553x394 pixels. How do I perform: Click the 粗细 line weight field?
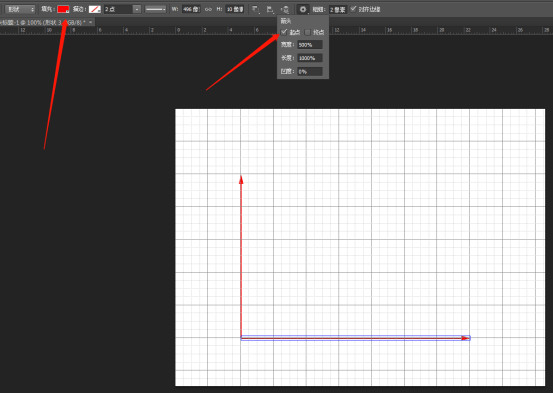point(338,10)
